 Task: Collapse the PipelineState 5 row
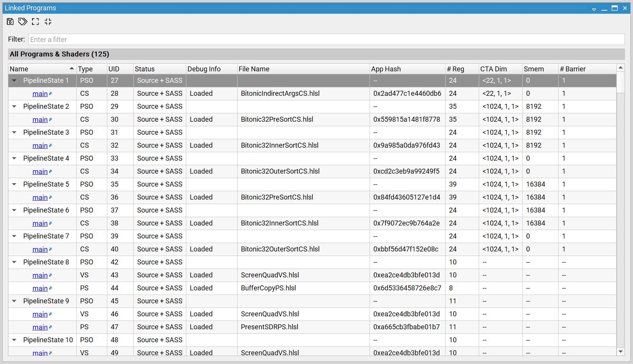pyautogui.click(x=14, y=184)
